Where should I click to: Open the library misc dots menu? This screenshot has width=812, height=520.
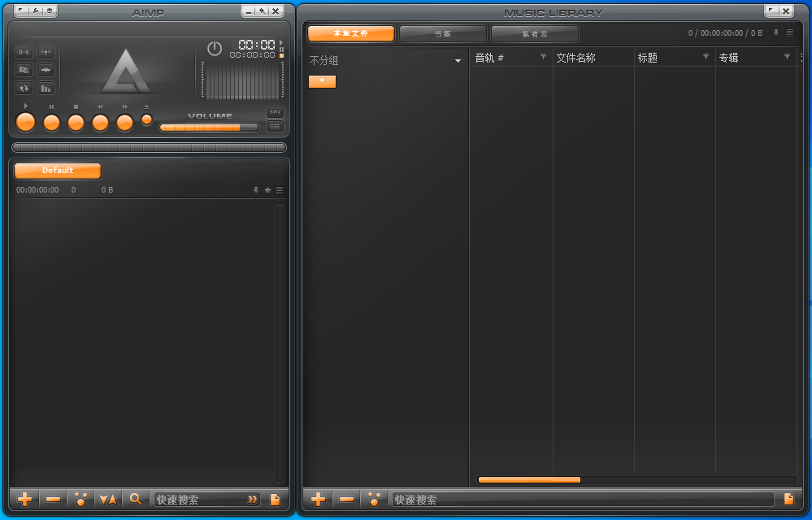coord(374,500)
